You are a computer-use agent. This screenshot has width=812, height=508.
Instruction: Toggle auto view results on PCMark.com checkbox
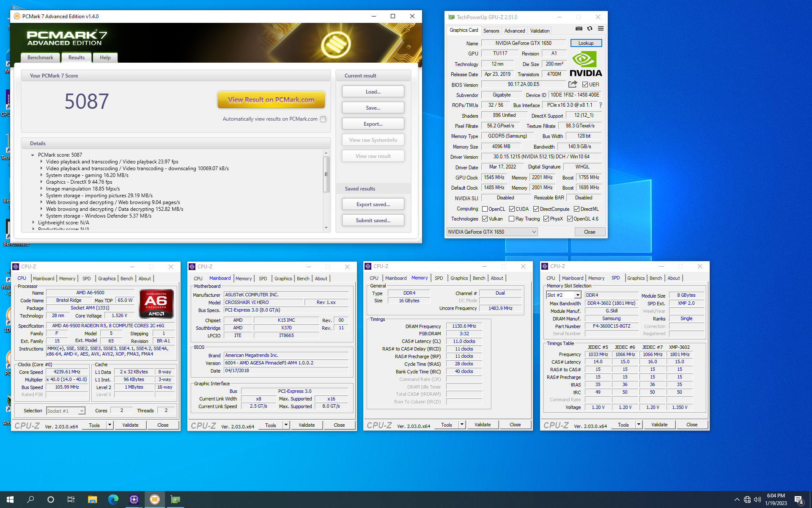(x=323, y=119)
